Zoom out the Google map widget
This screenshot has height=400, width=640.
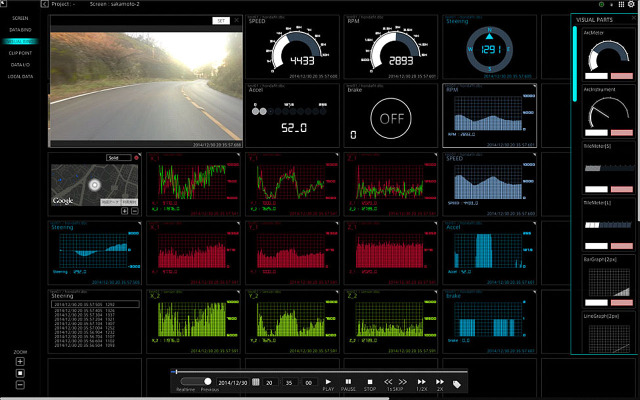[x=135, y=211]
